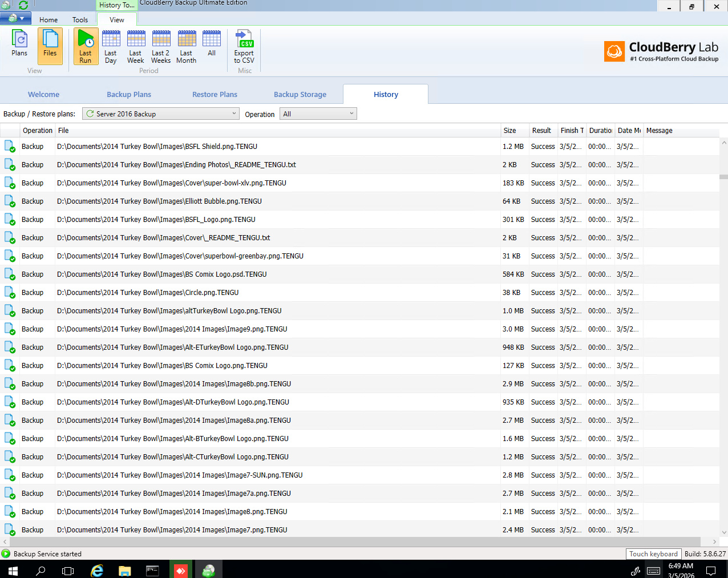
Task: Click the refresh icon in title bar
Action: (23, 5)
